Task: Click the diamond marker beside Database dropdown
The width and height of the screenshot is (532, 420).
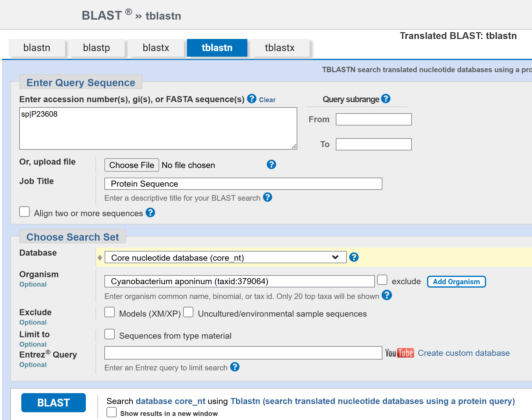Action: click(100, 258)
